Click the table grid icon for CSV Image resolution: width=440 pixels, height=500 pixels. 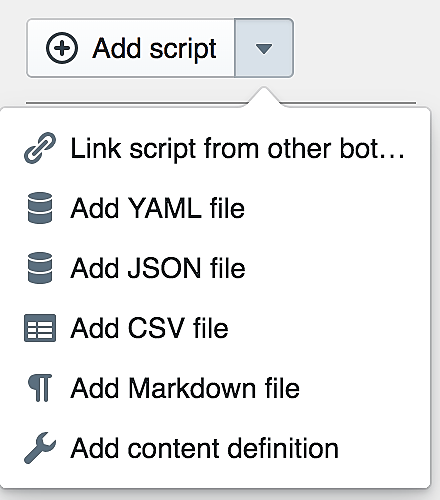[40, 328]
